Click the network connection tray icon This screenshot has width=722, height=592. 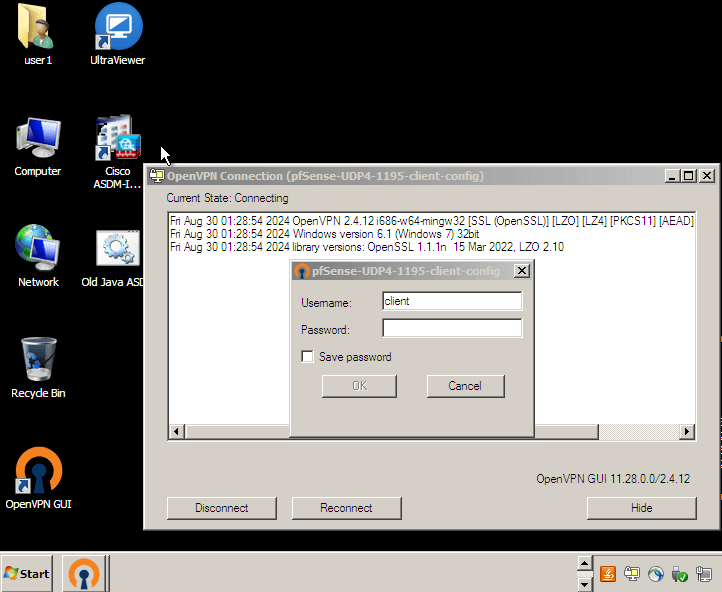click(704, 574)
